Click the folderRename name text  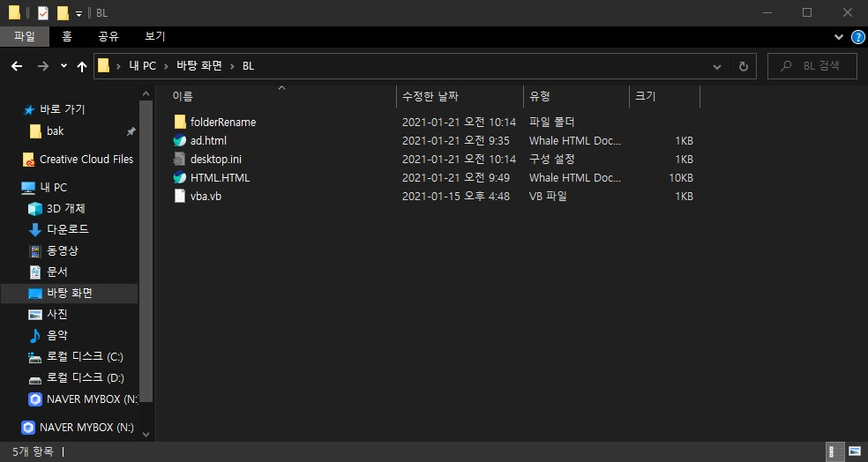(x=223, y=123)
